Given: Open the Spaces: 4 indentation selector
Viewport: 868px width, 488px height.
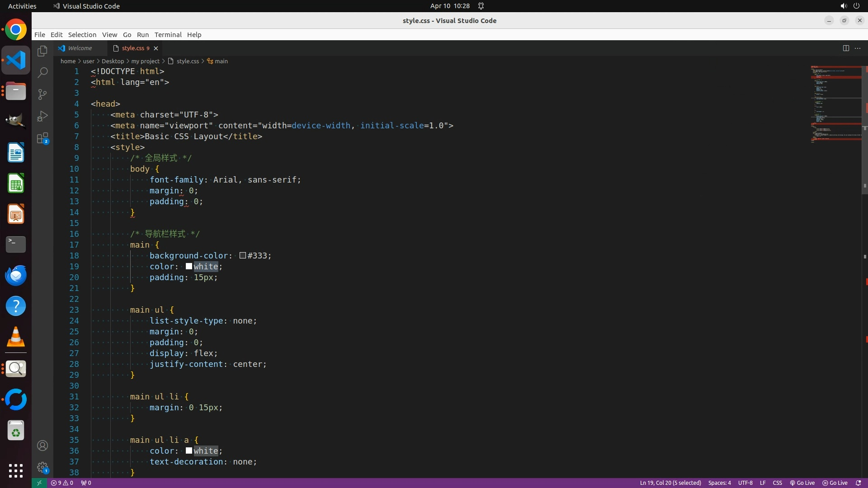Looking at the screenshot, I should [x=719, y=483].
